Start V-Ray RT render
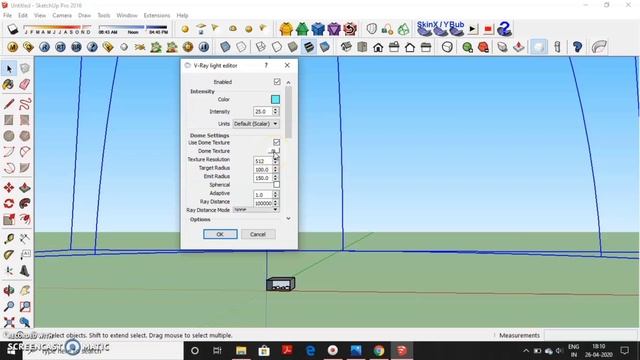The image size is (640, 360). coord(60,47)
